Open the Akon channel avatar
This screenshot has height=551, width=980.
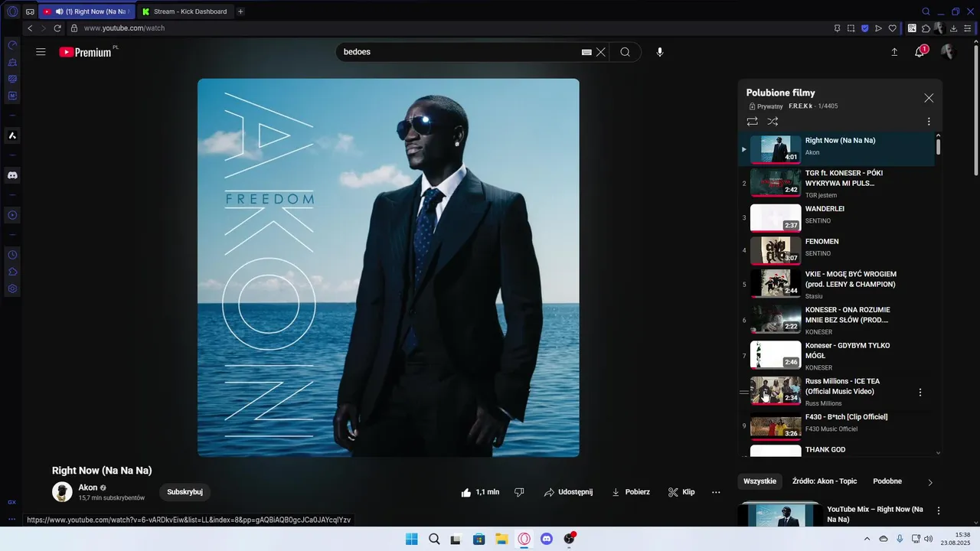pyautogui.click(x=62, y=492)
